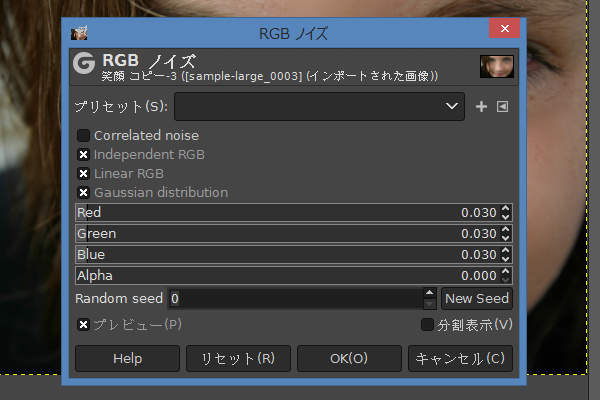
Task: Click the GIMP logo in dialog header
Action: pyautogui.click(x=84, y=63)
